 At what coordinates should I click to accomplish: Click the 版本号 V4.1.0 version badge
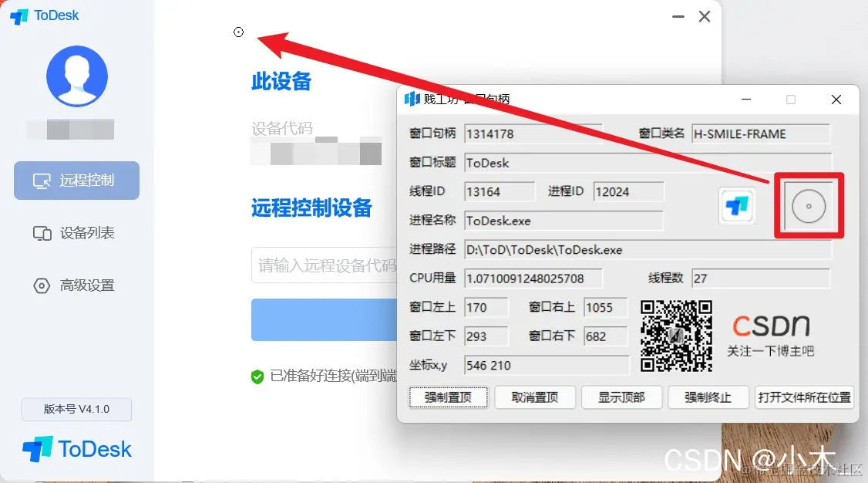click(76, 410)
